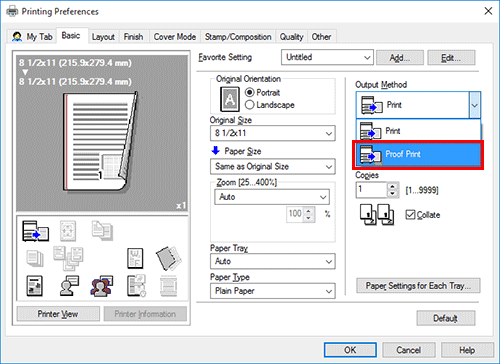Screen dimensions: 500x364
Task: Click the page preview thumbnail
Action: click(101, 142)
